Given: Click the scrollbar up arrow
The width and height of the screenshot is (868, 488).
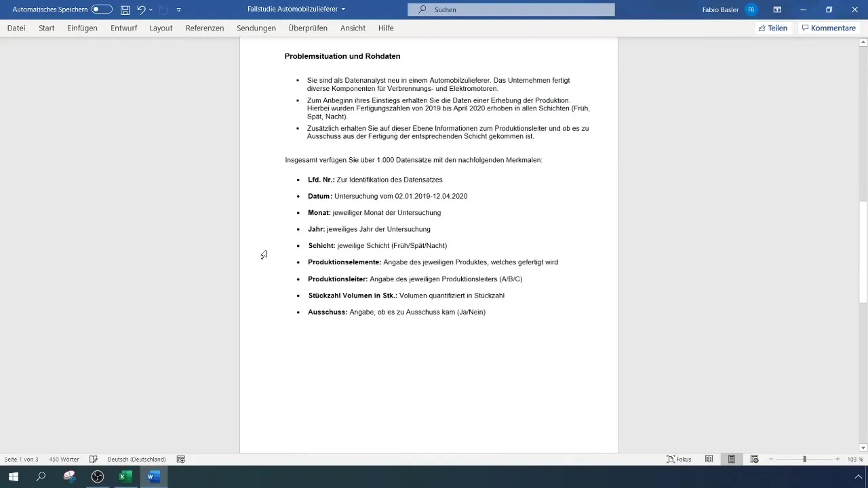Looking at the screenshot, I should click(x=863, y=43).
